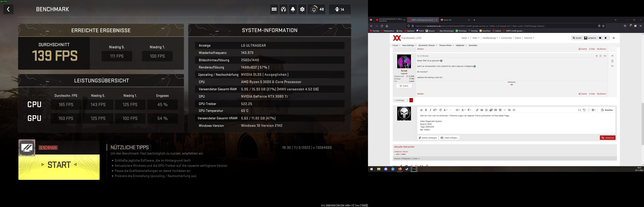Open the game settings gear icon
The image size is (644, 207).
pos(302,9)
